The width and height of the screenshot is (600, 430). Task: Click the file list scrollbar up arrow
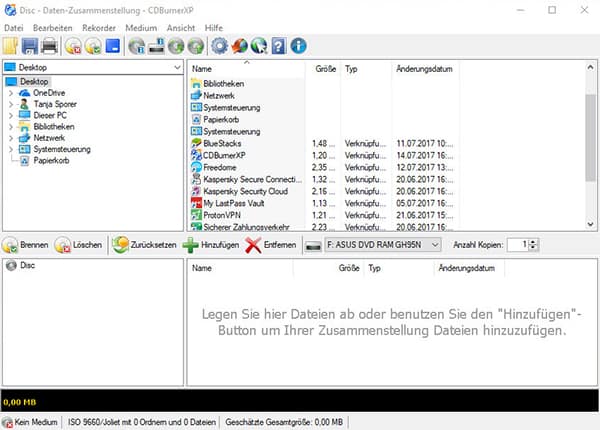[x=590, y=67]
